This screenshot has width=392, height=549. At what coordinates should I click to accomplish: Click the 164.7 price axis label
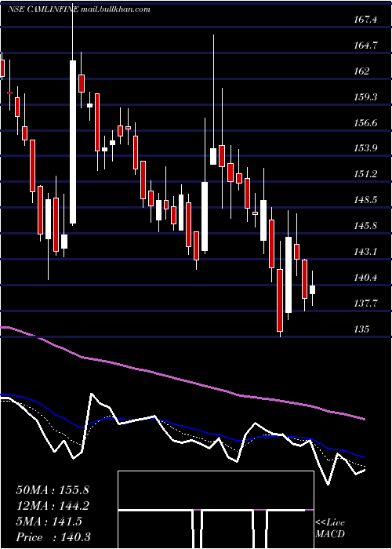point(366,45)
